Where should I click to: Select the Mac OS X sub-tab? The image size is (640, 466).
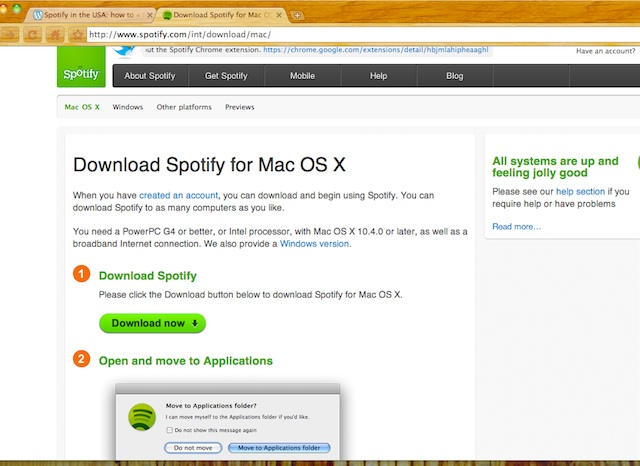(82, 107)
